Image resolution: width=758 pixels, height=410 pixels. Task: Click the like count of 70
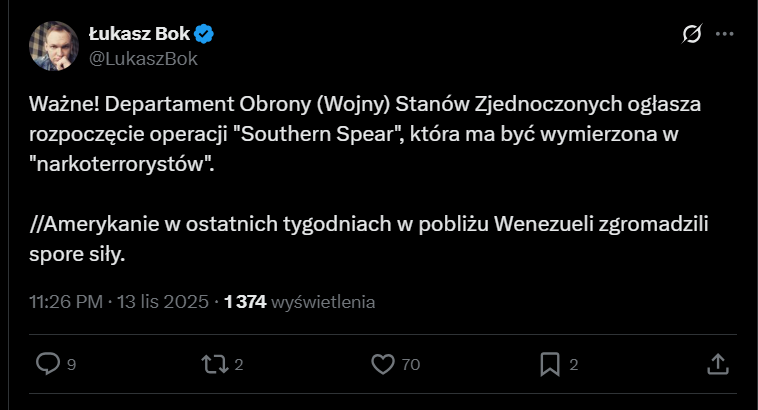click(410, 365)
